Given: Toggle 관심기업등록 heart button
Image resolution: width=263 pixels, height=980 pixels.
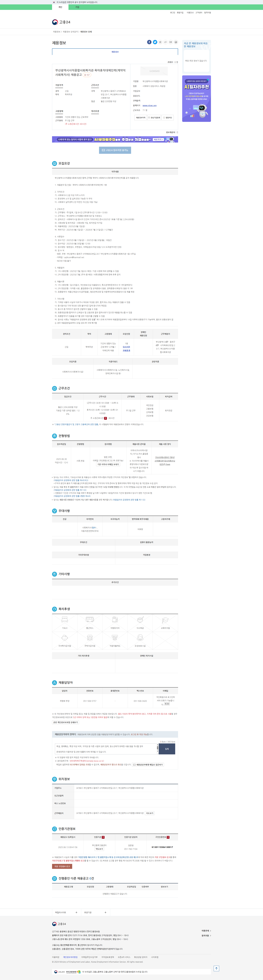Looking at the screenshot, I should coord(154,118).
